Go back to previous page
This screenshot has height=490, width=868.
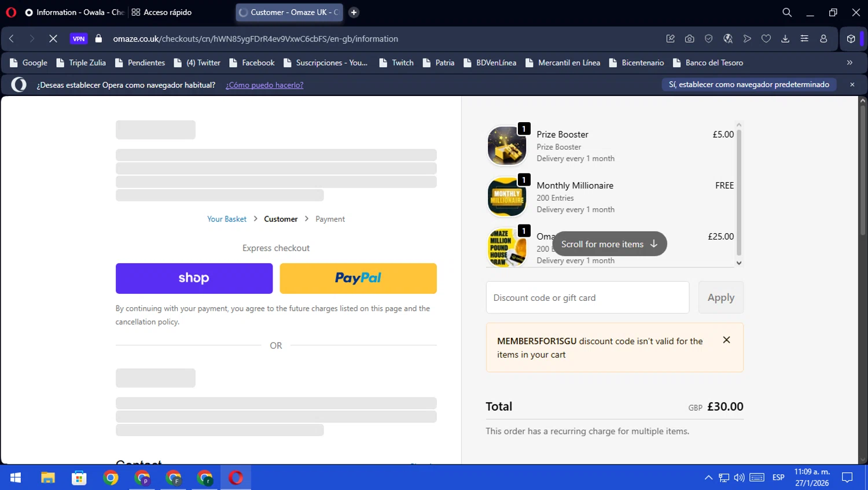(12, 39)
